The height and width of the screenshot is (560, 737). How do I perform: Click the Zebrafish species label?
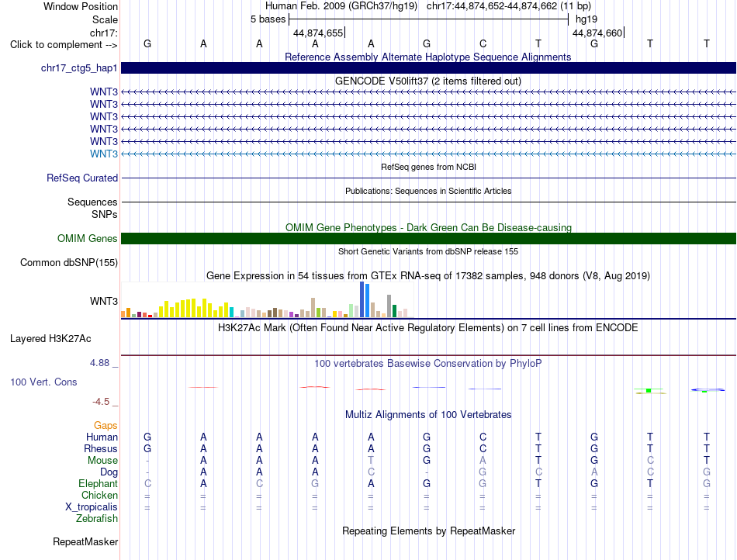(x=97, y=519)
